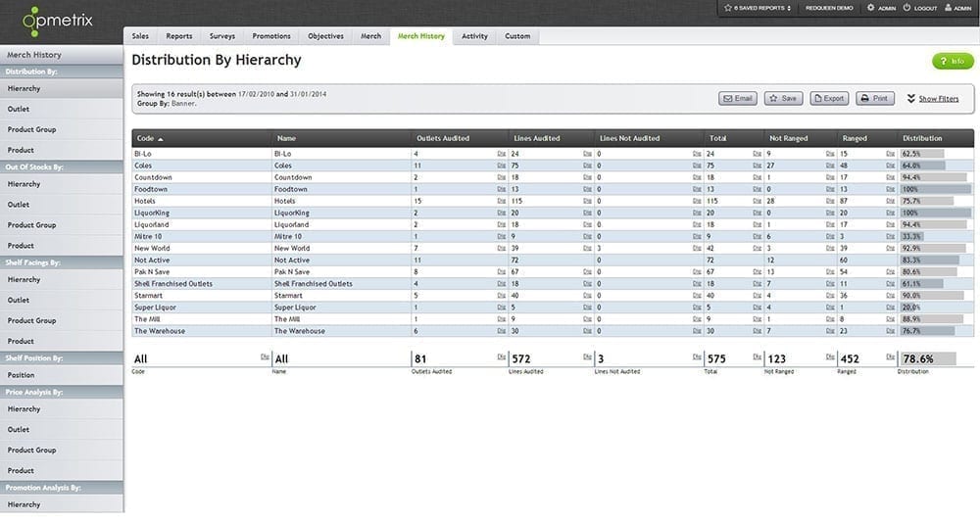Click the Dig link in Bi-Lo Total cell
The height and width of the screenshot is (522, 980).
757,154
